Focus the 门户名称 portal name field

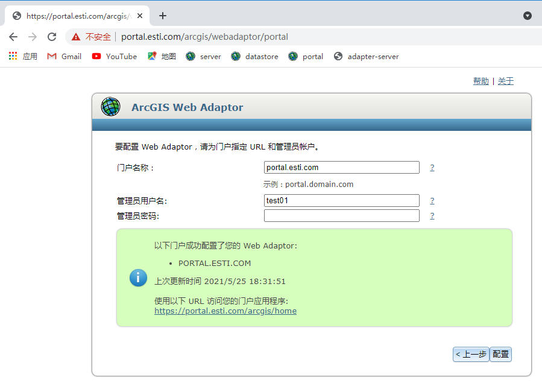tap(341, 167)
